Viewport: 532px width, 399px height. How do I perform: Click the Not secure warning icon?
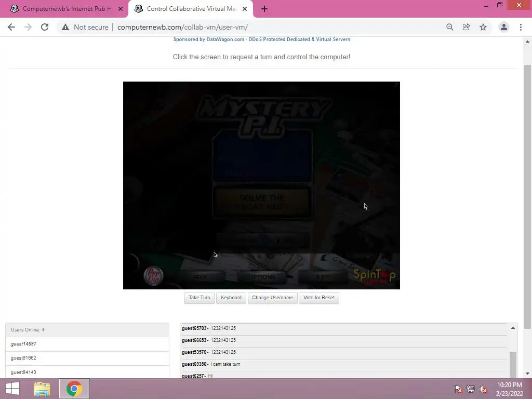(65, 27)
